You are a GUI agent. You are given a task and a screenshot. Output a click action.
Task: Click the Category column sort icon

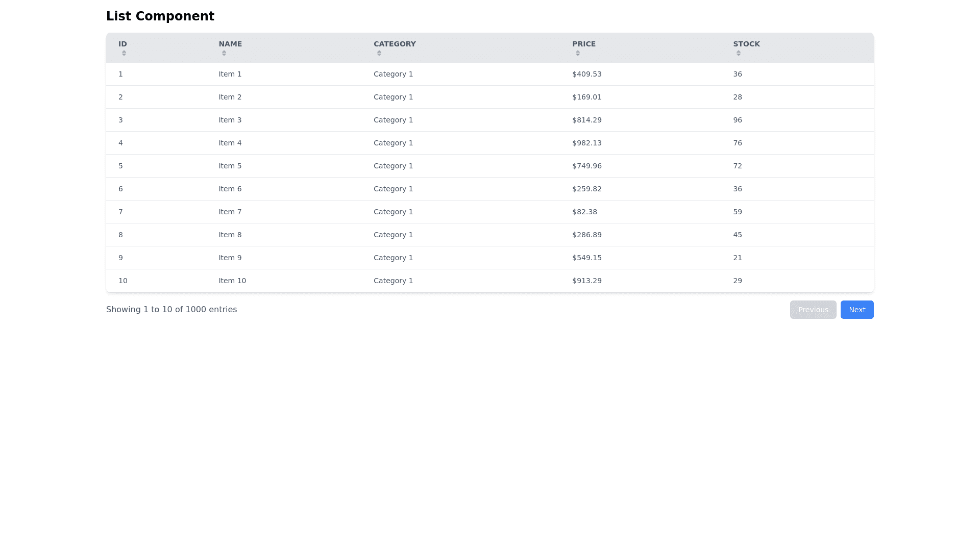point(379,53)
